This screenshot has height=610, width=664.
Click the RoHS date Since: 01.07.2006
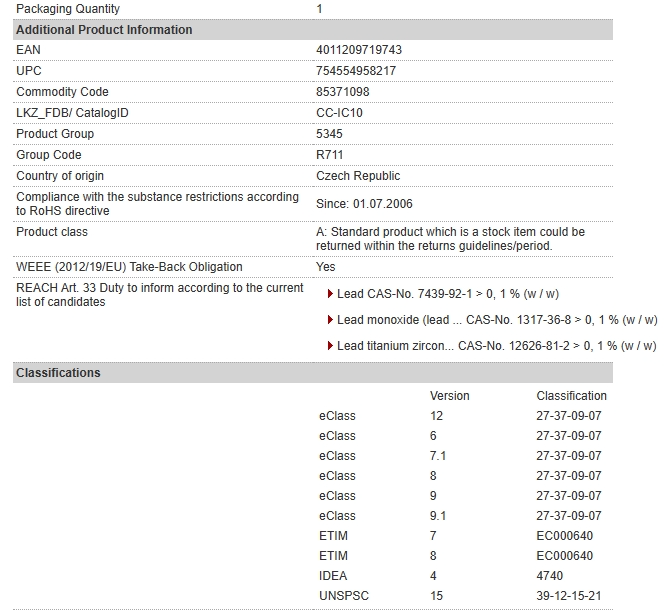364,204
